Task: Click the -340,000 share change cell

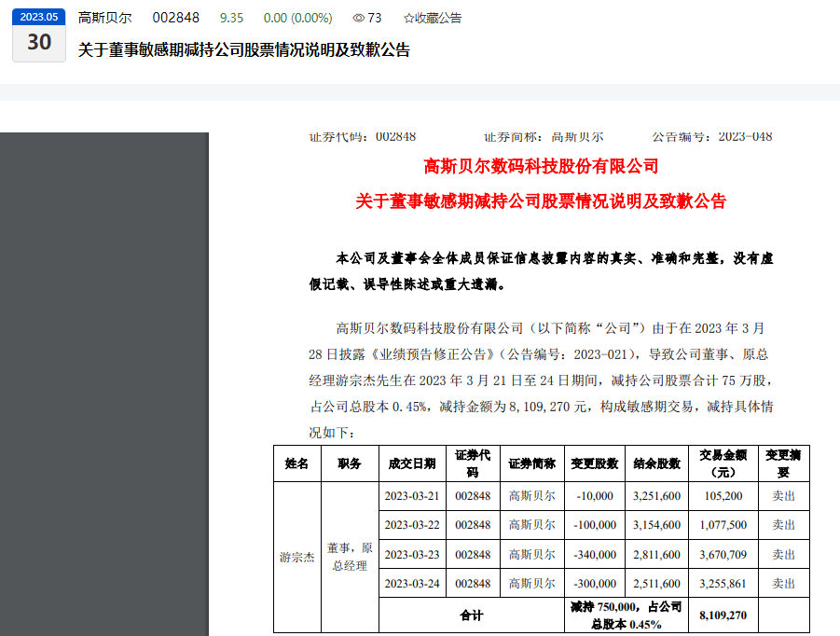Action: (595, 555)
